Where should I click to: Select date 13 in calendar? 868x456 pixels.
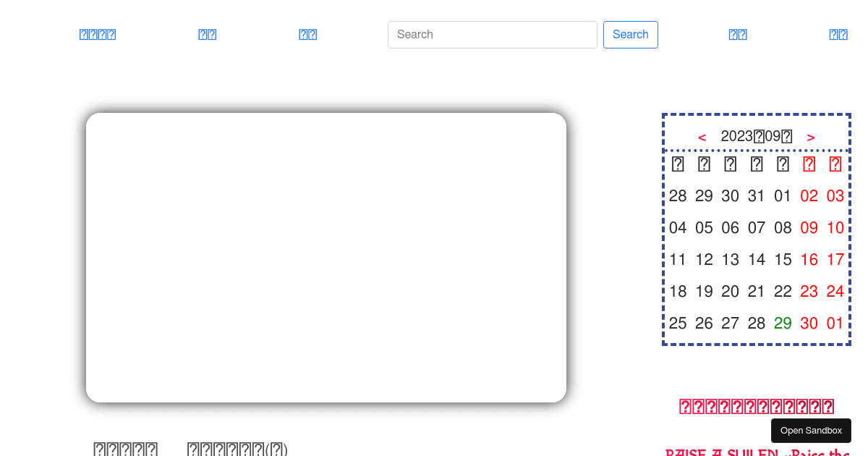(731, 260)
